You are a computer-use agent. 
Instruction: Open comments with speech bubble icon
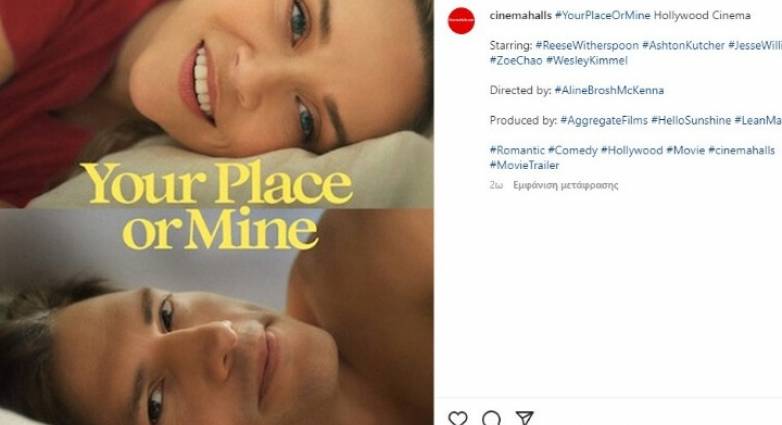click(491, 418)
